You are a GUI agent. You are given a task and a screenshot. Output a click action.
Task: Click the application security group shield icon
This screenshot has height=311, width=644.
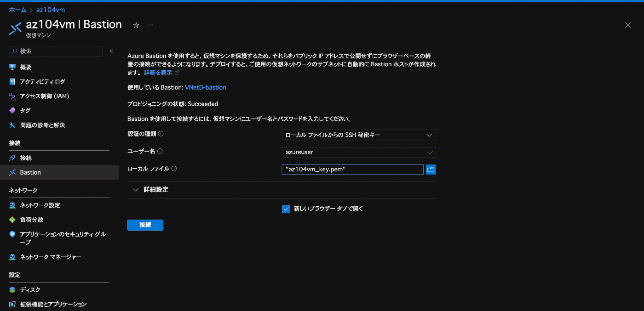coord(12,234)
